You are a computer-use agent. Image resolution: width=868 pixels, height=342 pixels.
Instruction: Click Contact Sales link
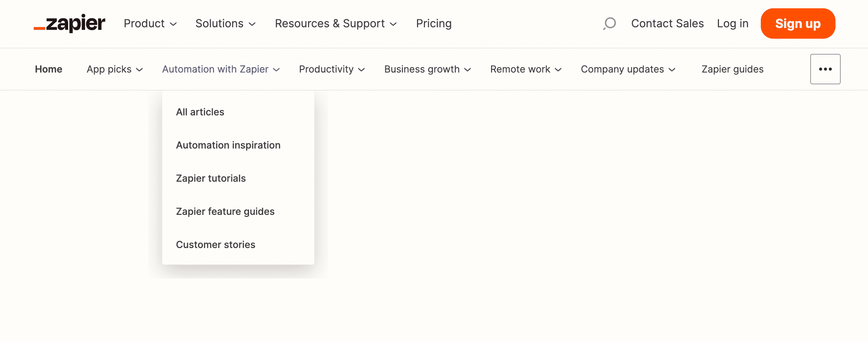[x=667, y=23]
